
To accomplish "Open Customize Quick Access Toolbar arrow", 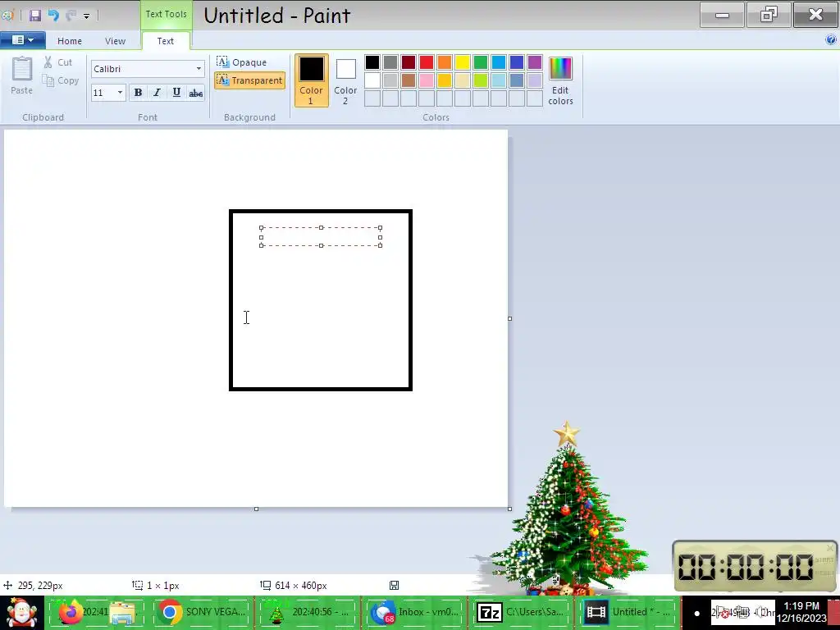I will (x=86, y=16).
